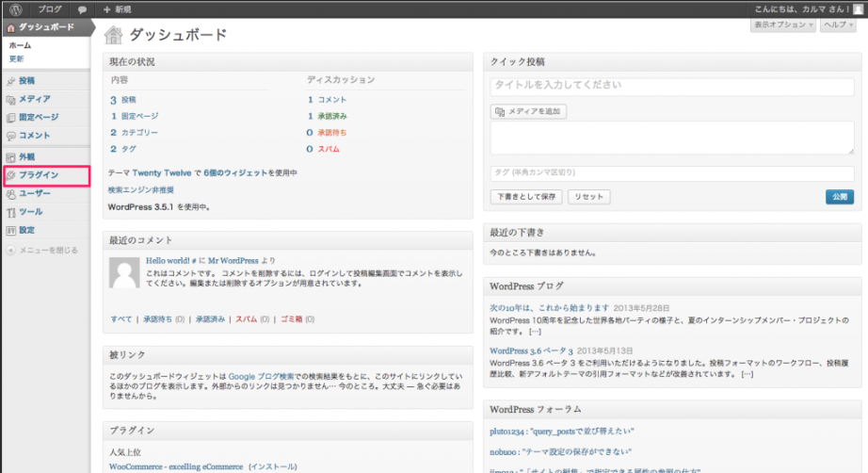Open the 2 タグ count link

pos(123,149)
